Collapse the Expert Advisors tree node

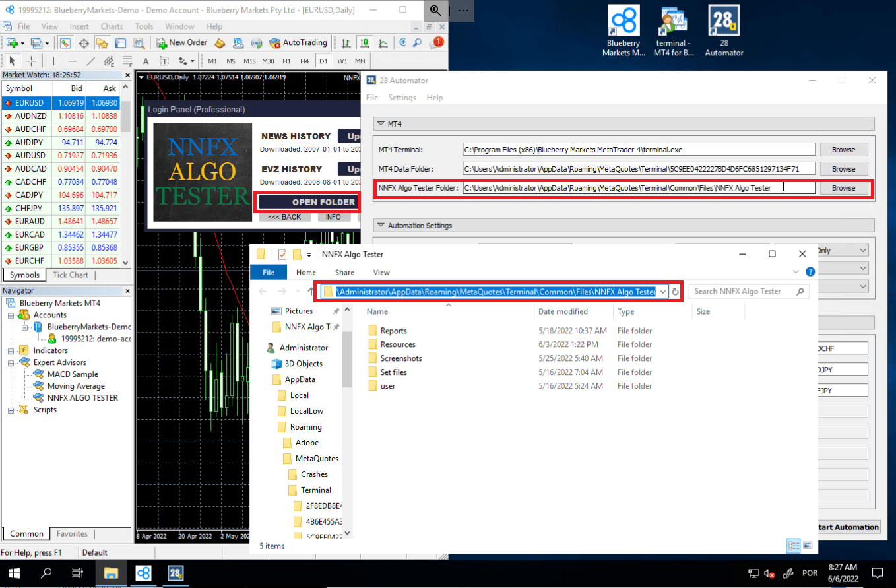11,362
